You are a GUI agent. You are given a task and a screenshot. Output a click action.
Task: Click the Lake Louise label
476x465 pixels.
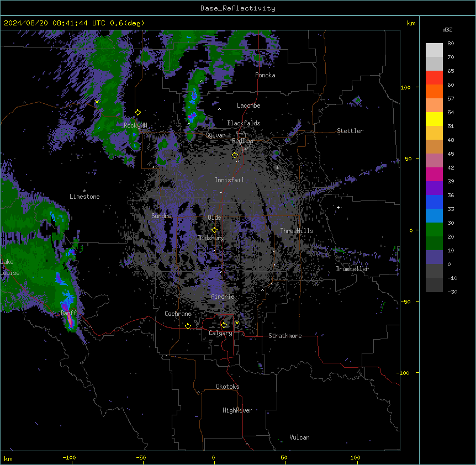10,267
